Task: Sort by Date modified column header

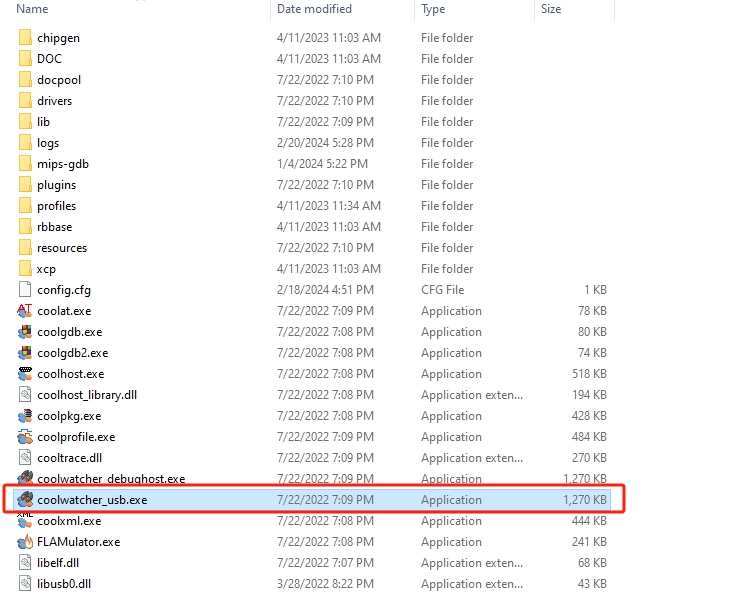Action: point(314,9)
